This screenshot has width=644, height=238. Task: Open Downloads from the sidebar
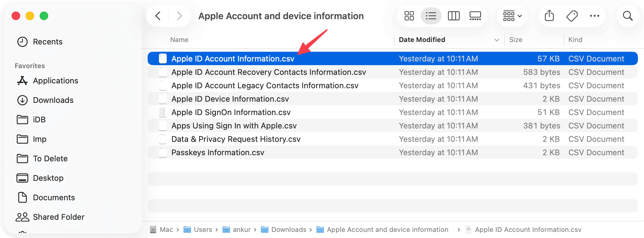click(x=53, y=100)
